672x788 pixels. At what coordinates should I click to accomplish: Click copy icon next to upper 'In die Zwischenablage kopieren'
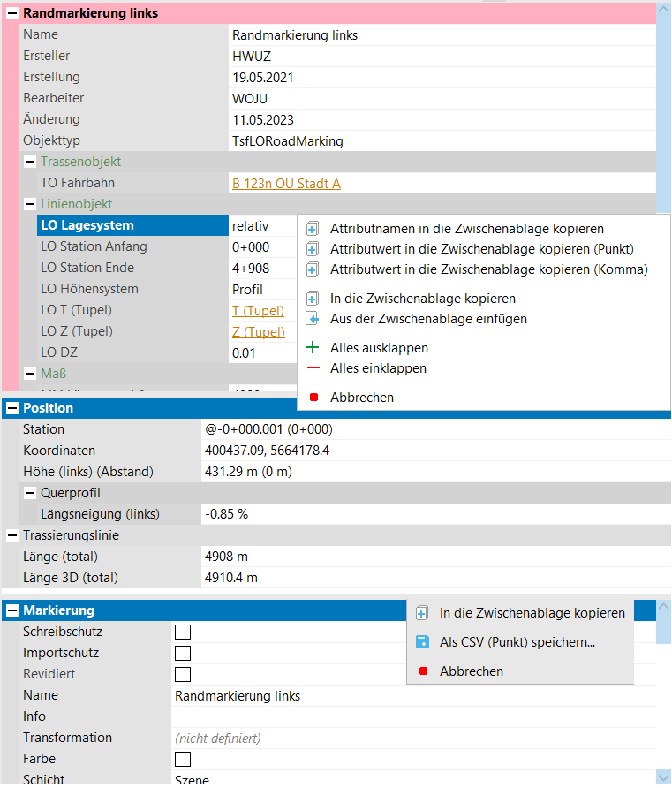tap(312, 299)
